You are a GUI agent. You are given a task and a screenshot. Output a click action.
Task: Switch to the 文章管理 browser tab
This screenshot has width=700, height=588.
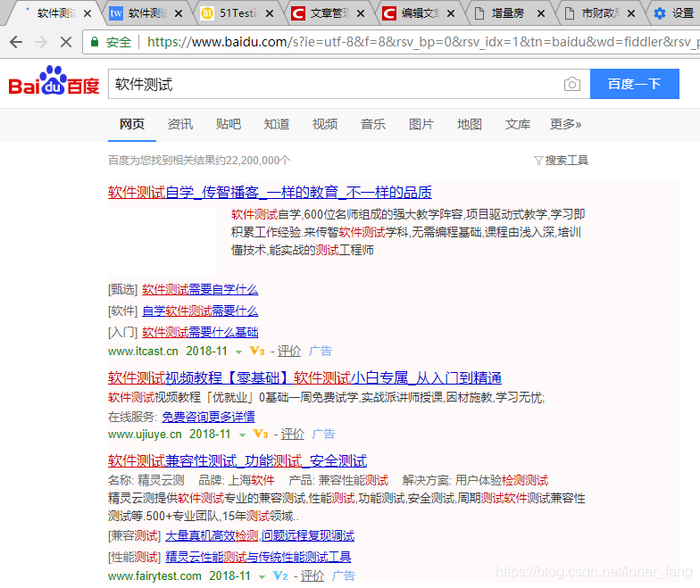[x=329, y=13]
